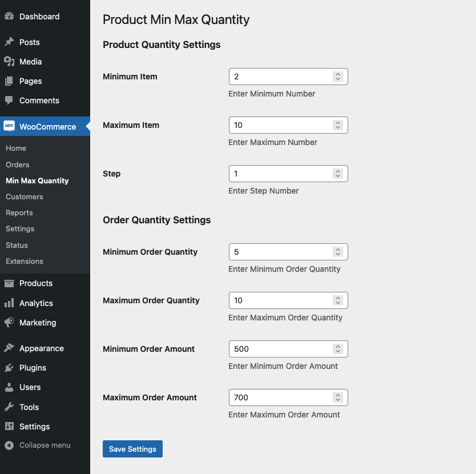The image size is (476, 474).
Task: Open the Pages menu
Action: tap(45, 81)
